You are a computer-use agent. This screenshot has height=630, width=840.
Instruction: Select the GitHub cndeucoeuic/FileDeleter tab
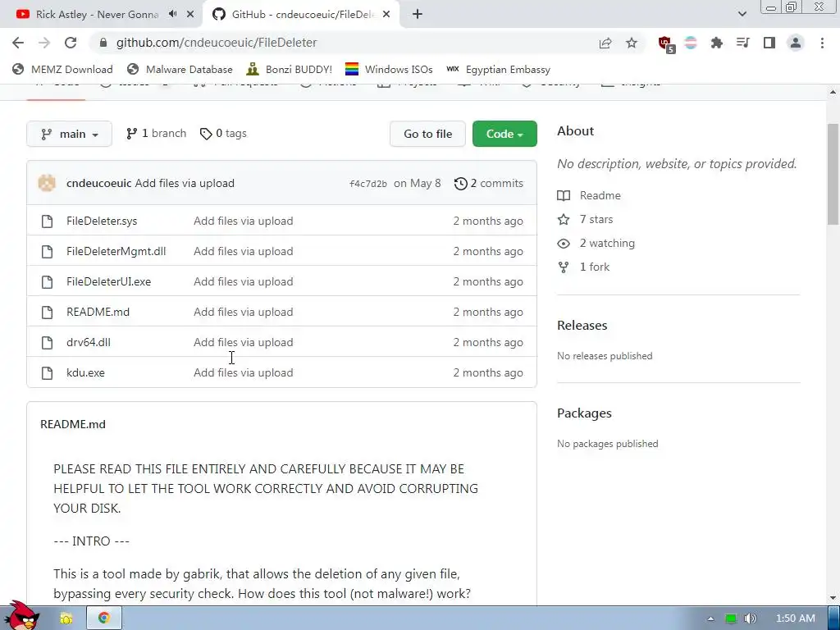click(301, 15)
